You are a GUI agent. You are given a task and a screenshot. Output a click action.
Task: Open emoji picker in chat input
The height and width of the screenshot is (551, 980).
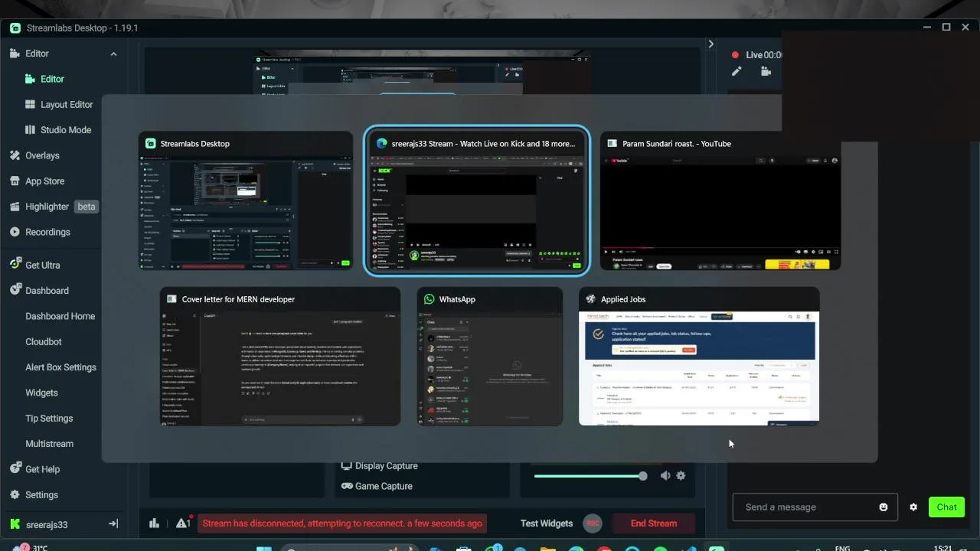point(884,507)
